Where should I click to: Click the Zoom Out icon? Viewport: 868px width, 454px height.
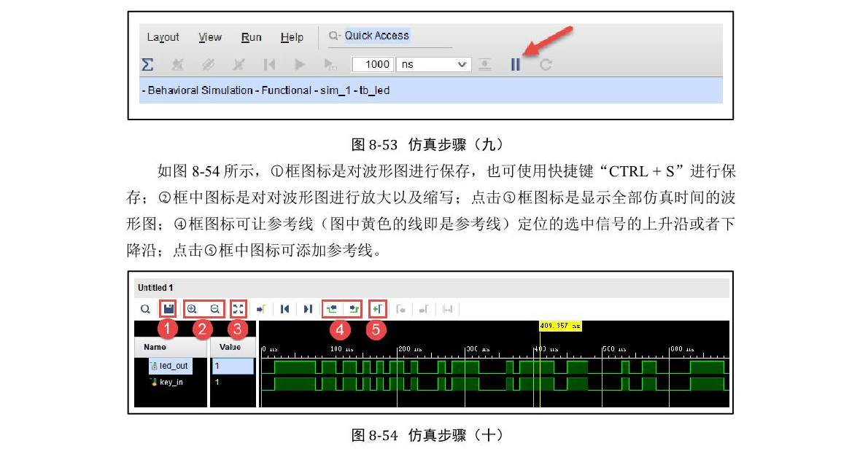coord(214,309)
